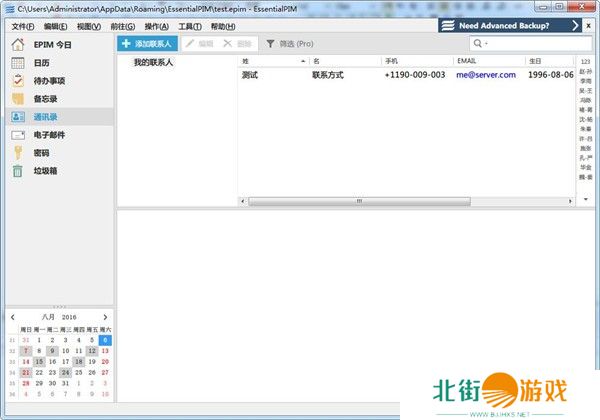The width and height of the screenshot is (600, 420).
Task: Click the 添加联系人 add contact button
Action: tap(148, 44)
